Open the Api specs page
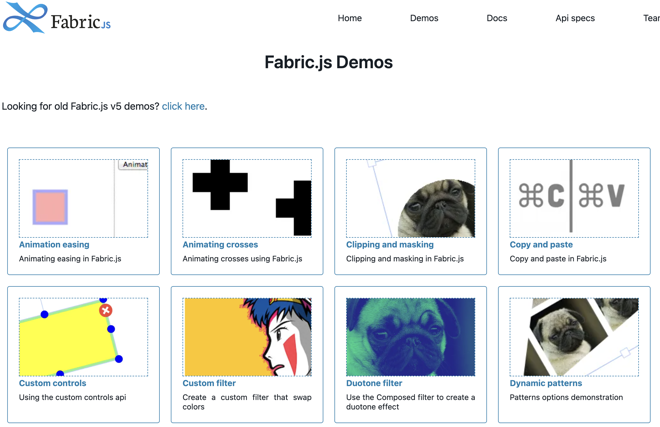The image size is (660, 427). pos(575,18)
